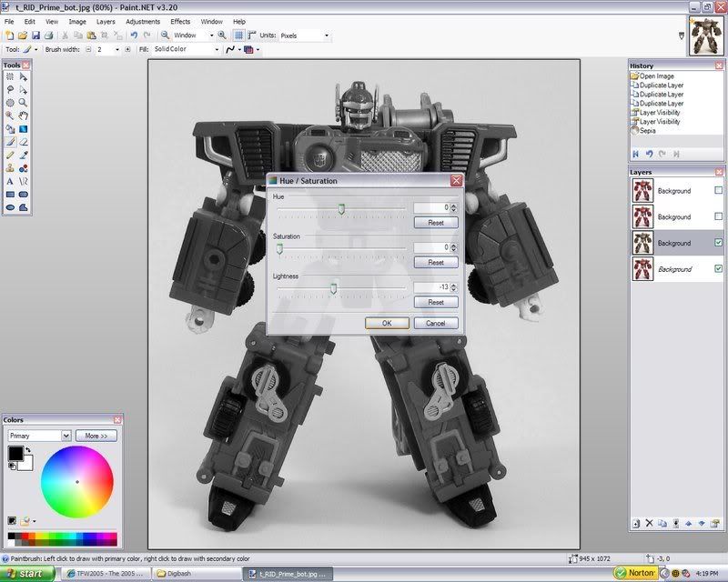This screenshot has height=582, width=728.
Task: Click the Hue slider thumb
Action: (341, 209)
